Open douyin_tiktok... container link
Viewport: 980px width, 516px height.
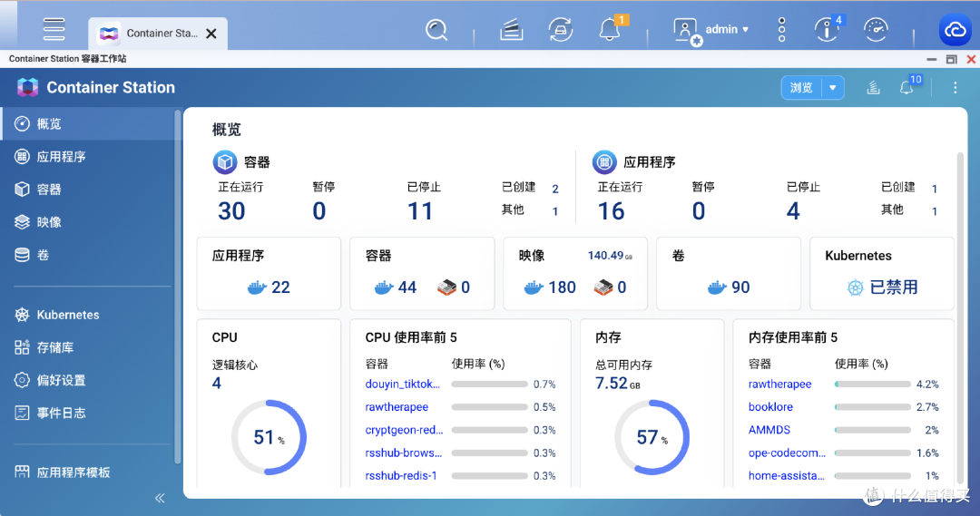tap(403, 385)
